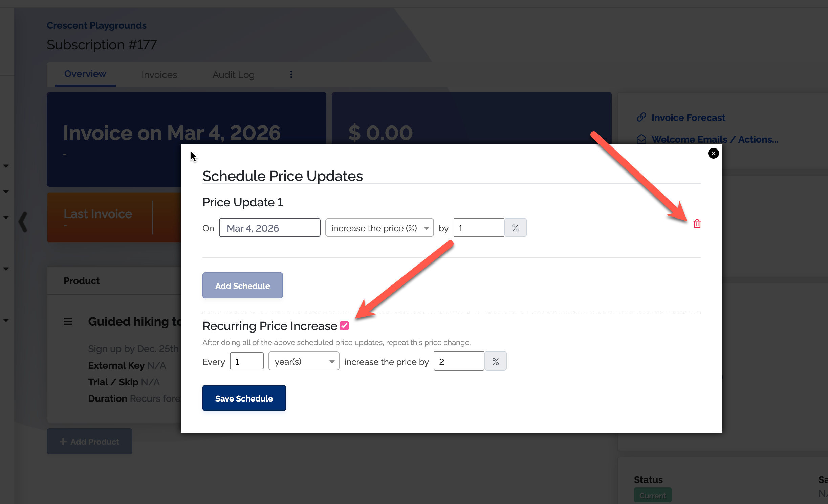828x504 pixels.
Task: Click the Invoice Forecast link icon
Action: click(641, 117)
